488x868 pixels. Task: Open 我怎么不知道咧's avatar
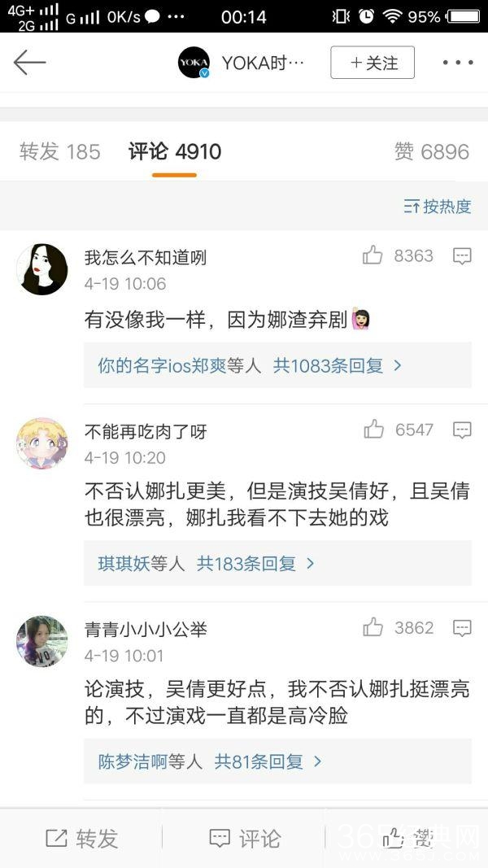coord(42,269)
